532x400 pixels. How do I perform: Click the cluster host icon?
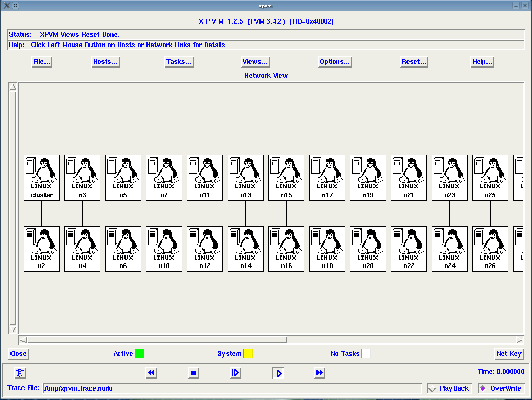point(42,177)
